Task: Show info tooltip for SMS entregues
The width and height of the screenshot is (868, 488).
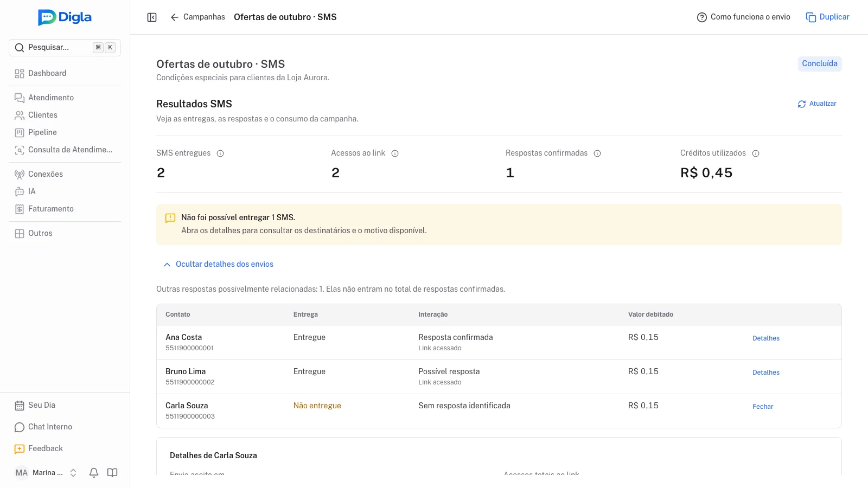Action: coord(220,153)
